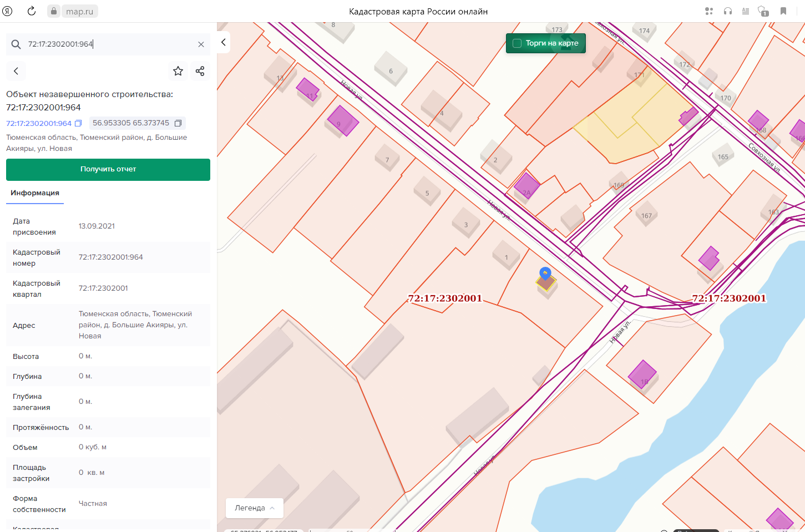Copy the cadastral number 72:17:2302001:964
This screenshot has width=805, height=532.
[x=78, y=123]
